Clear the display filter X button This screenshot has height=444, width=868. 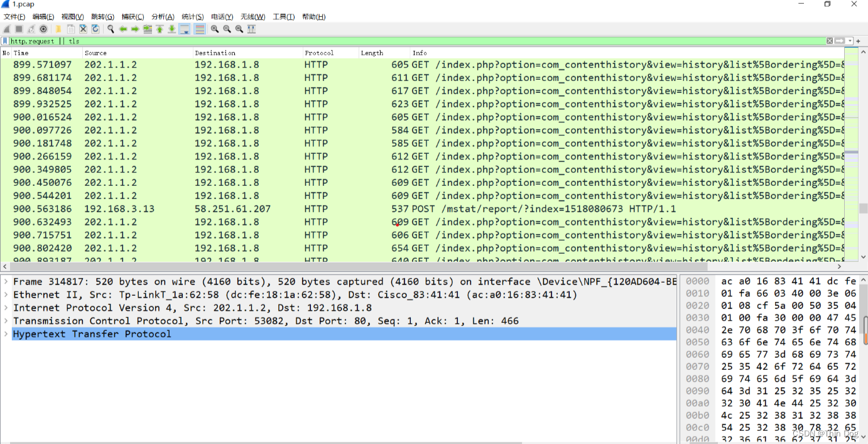[x=830, y=41]
